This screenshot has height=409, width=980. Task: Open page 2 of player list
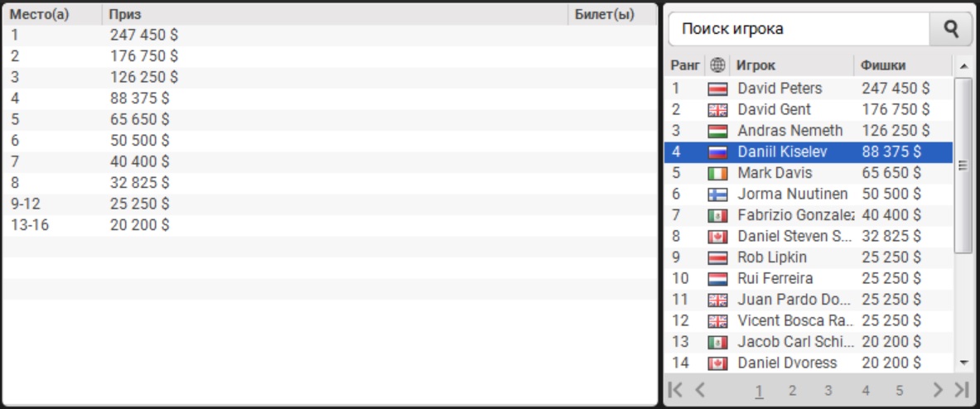coord(793,391)
